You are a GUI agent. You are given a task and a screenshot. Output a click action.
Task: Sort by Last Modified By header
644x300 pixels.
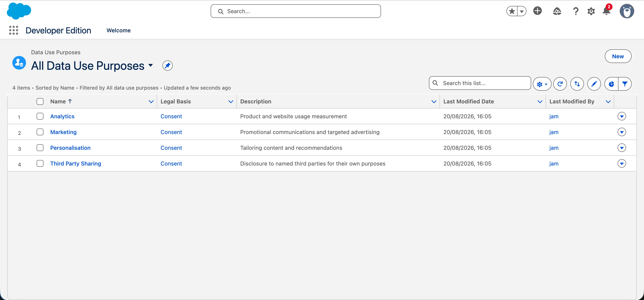point(572,101)
